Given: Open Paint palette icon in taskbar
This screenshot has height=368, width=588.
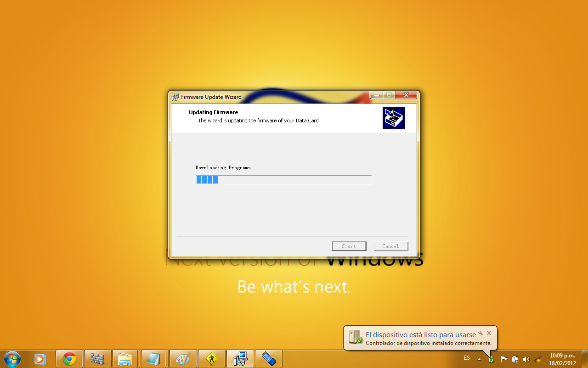Looking at the screenshot, I should click(x=183, y=359).
